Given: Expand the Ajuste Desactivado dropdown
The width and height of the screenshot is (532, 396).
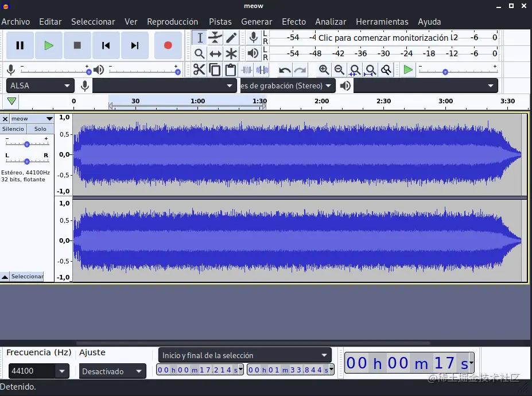Looking at the screenshot, I should 112,371.
